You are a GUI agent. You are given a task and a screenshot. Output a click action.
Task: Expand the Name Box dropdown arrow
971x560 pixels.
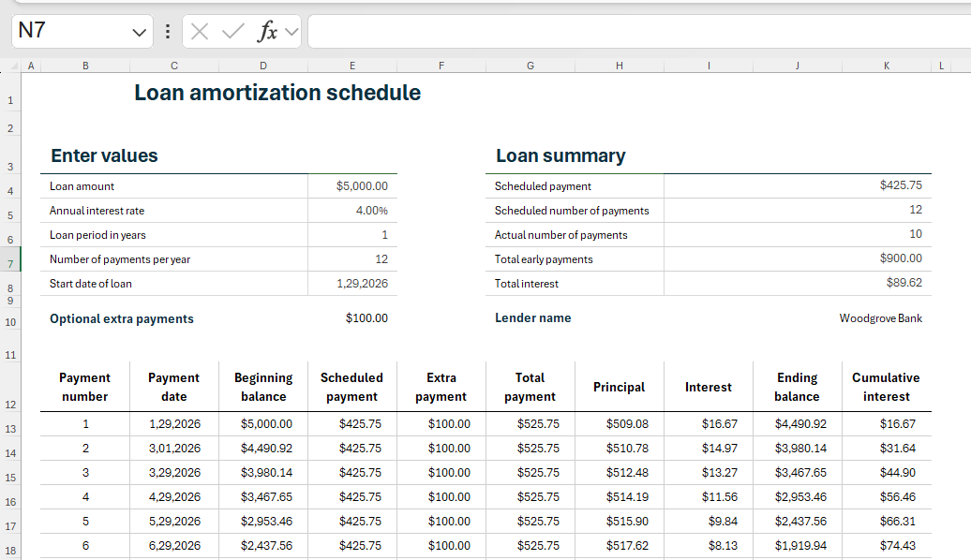140,32
